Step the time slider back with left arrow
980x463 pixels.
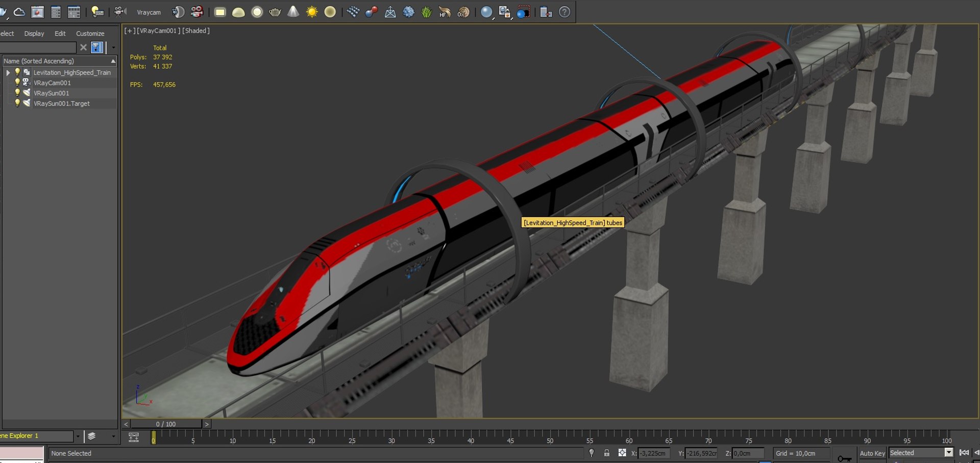[126, 424]
